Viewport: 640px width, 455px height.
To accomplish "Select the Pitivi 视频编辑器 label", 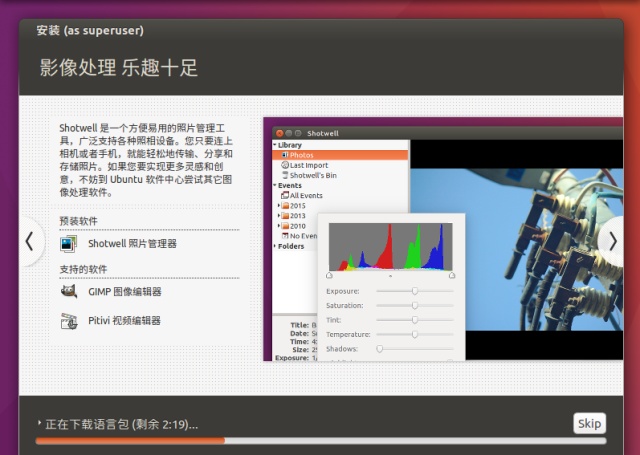I will [x=124, y=321].
